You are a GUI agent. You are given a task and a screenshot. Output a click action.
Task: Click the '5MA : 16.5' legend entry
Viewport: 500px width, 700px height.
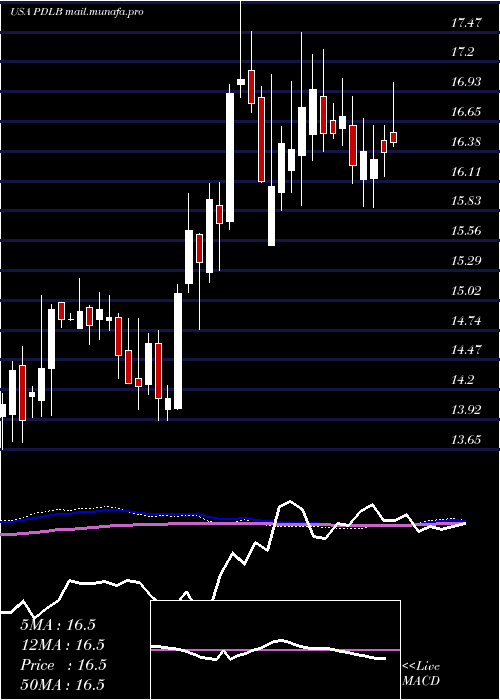(x=58, y=625)
